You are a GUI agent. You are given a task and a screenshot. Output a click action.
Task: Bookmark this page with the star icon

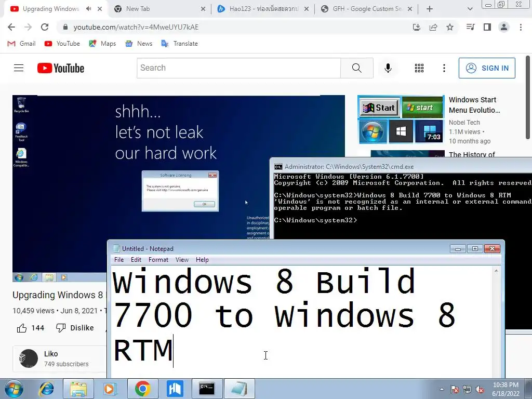point(450,27)
